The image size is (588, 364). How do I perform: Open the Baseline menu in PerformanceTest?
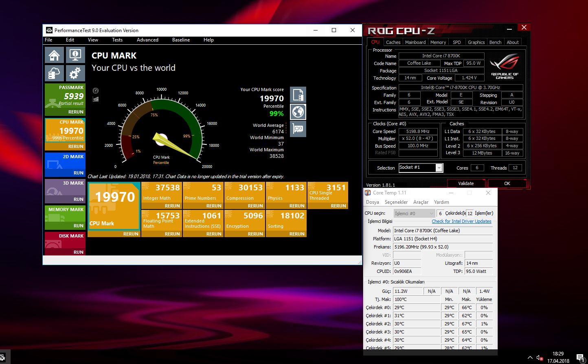pos(181,40)
